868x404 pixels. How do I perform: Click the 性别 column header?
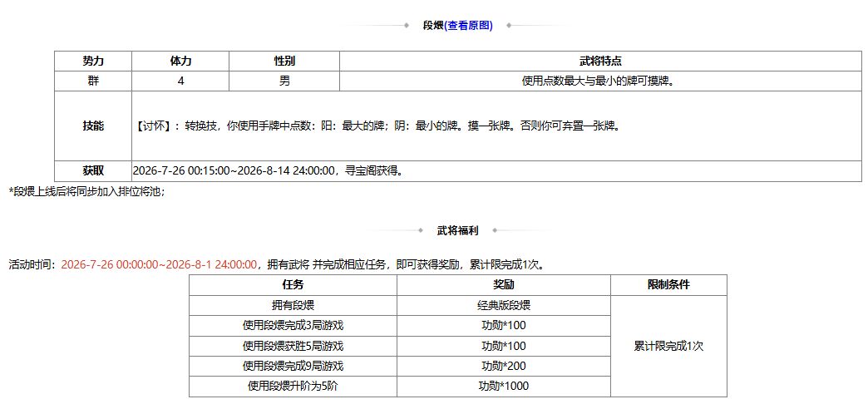pos(284,61)
